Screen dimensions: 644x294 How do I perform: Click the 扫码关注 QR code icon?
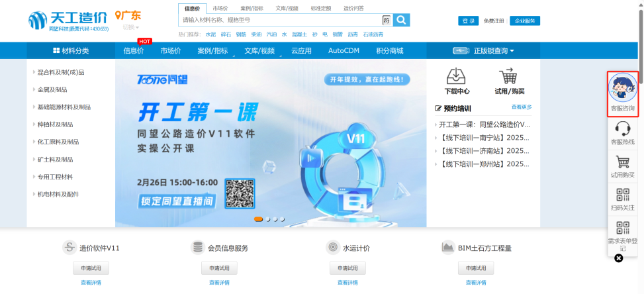(x=623, y=195)
